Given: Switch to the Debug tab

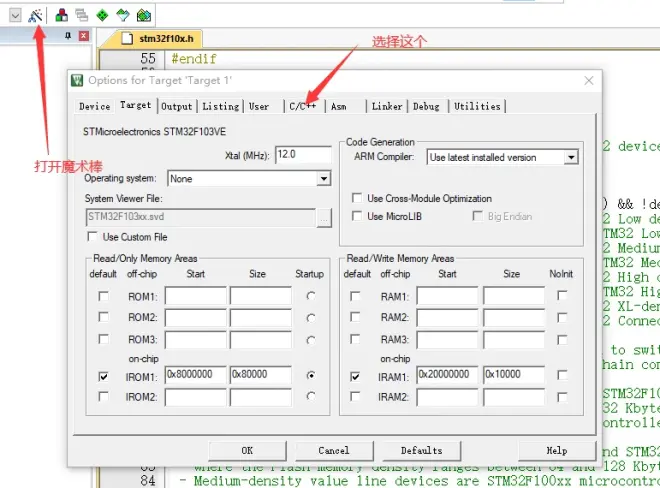Looking at the screenshot, I should 426,107.
